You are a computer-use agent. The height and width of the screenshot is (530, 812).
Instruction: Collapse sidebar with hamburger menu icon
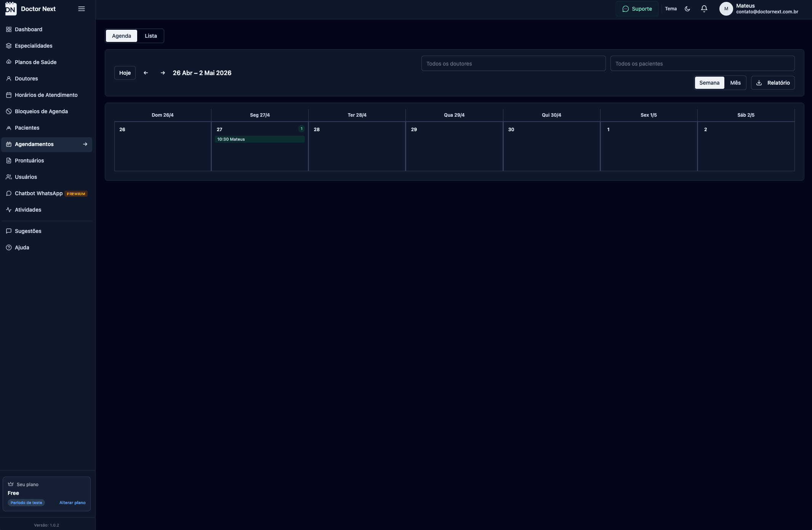tap(81, 9)
